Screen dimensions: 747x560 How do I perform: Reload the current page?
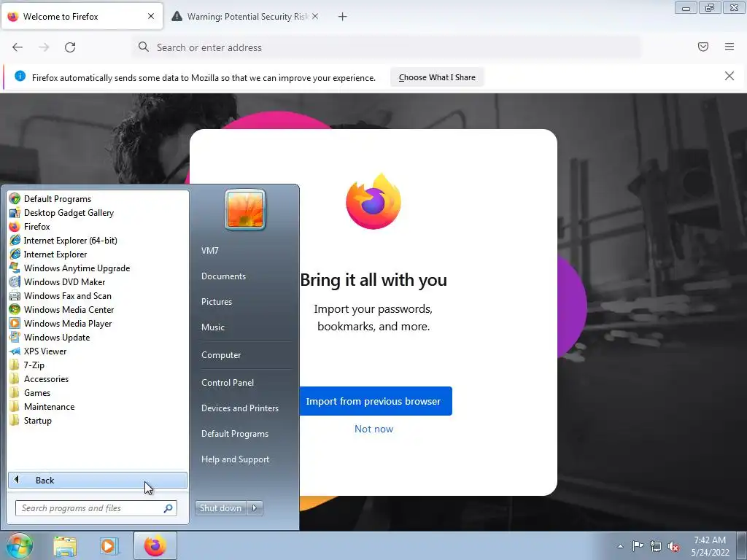pos(70,47)
